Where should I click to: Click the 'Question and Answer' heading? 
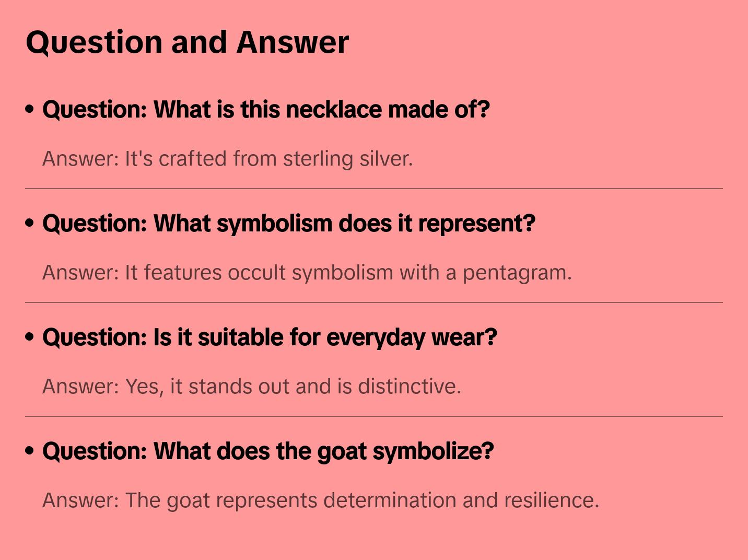pyautogui.click(x=187, y=42)
